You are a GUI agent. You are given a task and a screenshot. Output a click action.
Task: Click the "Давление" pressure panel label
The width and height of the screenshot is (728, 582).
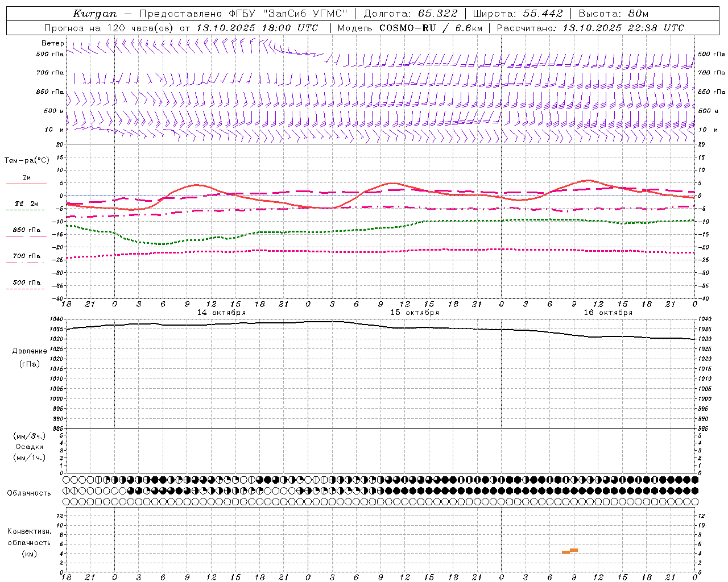click(30, 351)
